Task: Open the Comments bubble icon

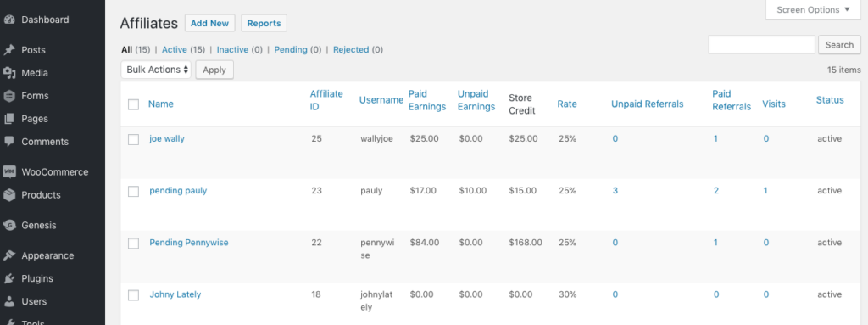Action: coord(8,142)
